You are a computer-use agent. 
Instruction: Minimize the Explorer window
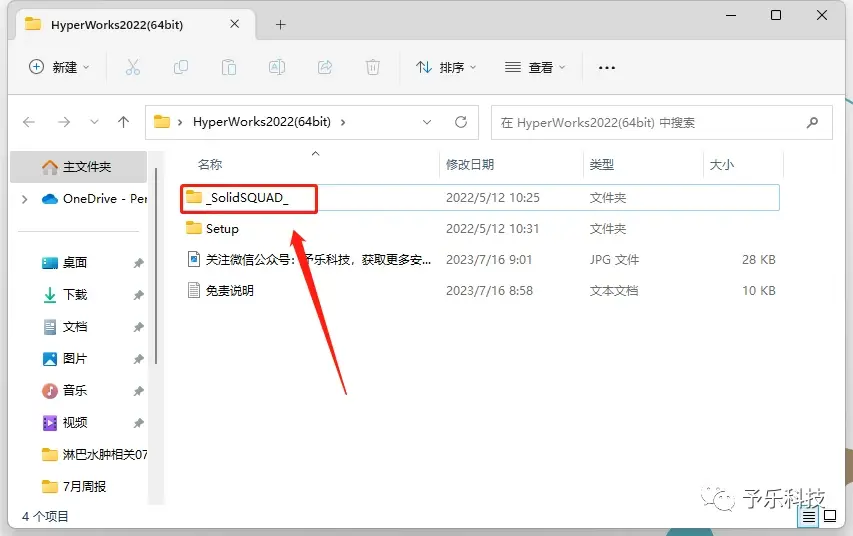731,15
